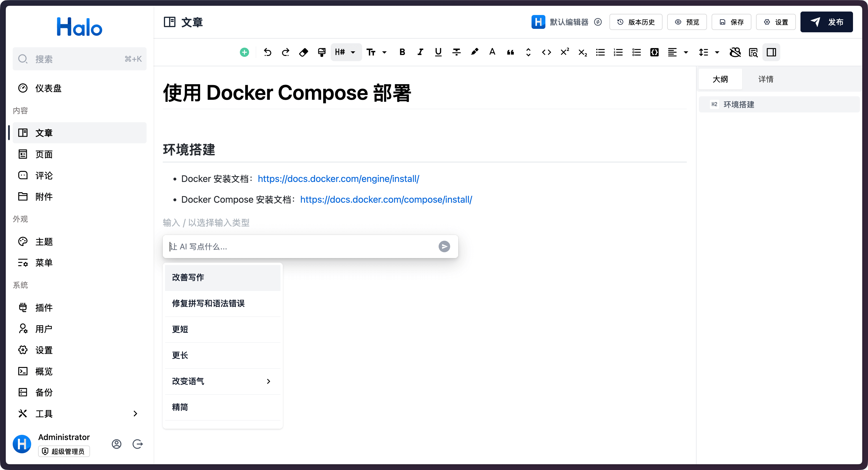Screen dimensions: 868x470
Task: Open the text alignment dropdown
Action: [678, 52]
